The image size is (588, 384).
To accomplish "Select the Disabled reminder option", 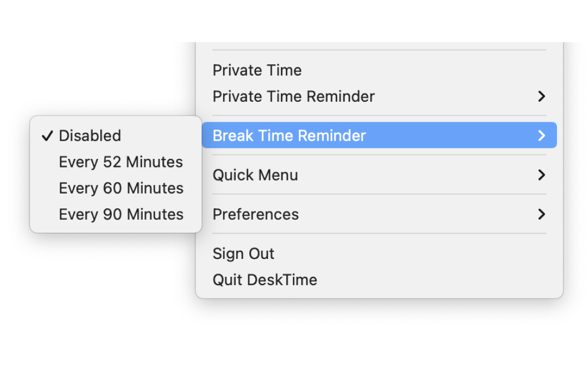I will [x=90, y=135].
